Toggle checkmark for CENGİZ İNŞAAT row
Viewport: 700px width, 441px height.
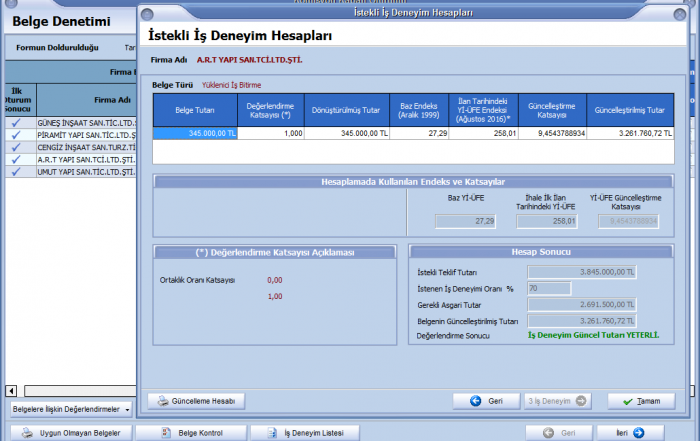click(16, 147)
